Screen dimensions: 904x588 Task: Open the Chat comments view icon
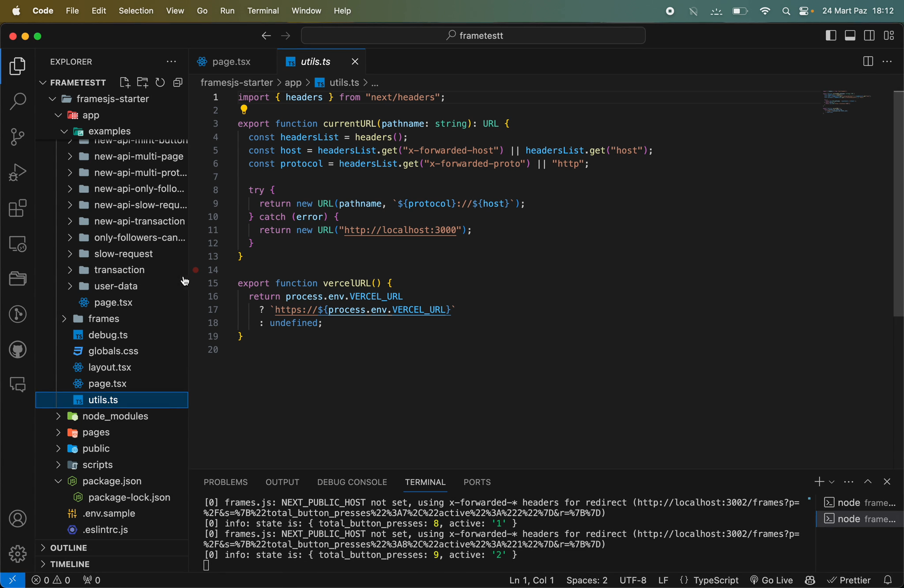click(18, 384)
